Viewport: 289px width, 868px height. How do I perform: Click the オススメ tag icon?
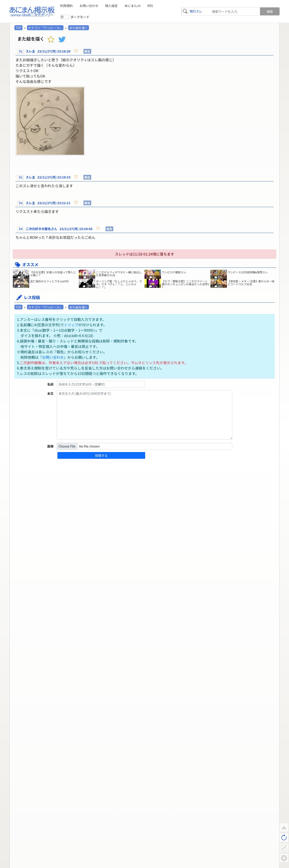[x=18, y=265]
